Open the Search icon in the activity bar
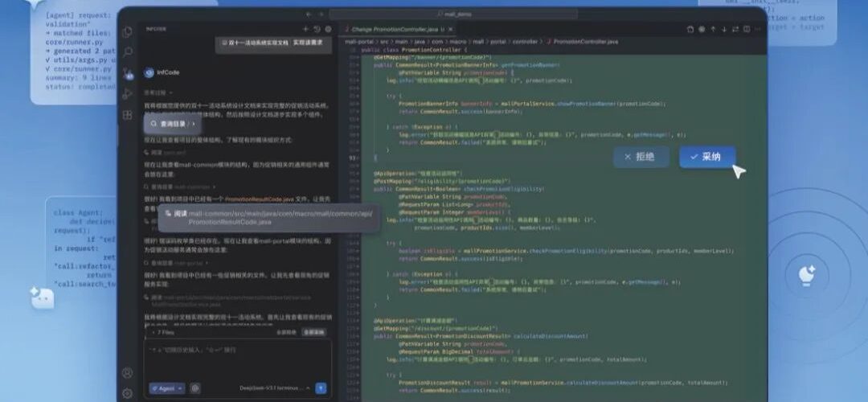Viewport: 868px width, 402px height. pos(127,52)
